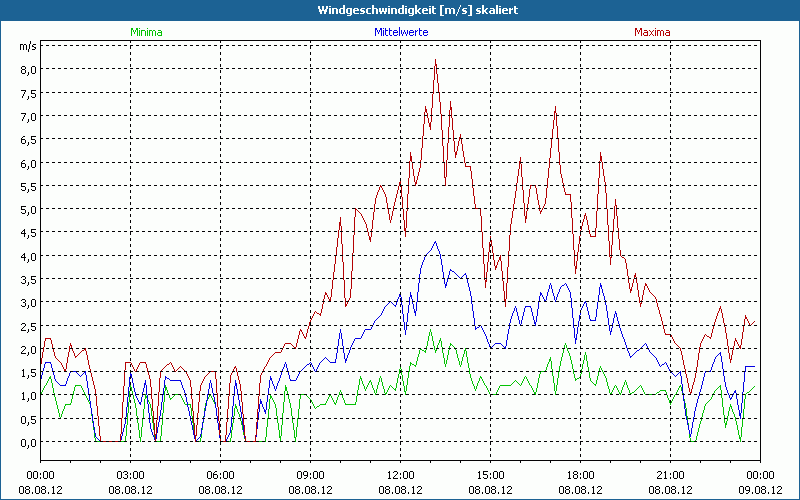Click the 06:00 time label on x-axis
800x500 pixels.
point(220,476)
